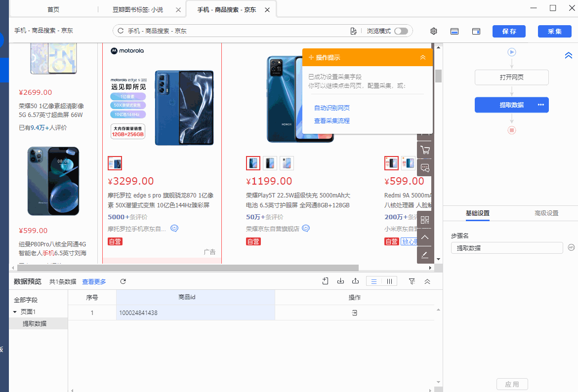The image size is (578, 392).
Task: Collapse the 页面1 tree node
Action: 15,312
